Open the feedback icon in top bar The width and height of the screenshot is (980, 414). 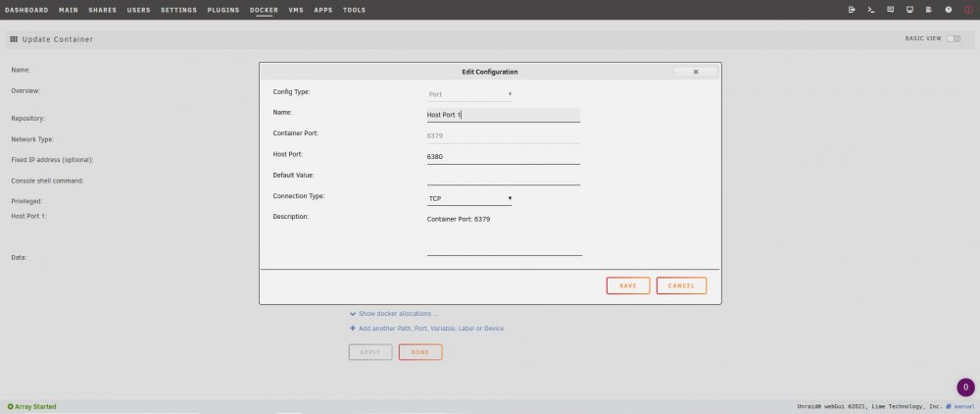(890, 10)
